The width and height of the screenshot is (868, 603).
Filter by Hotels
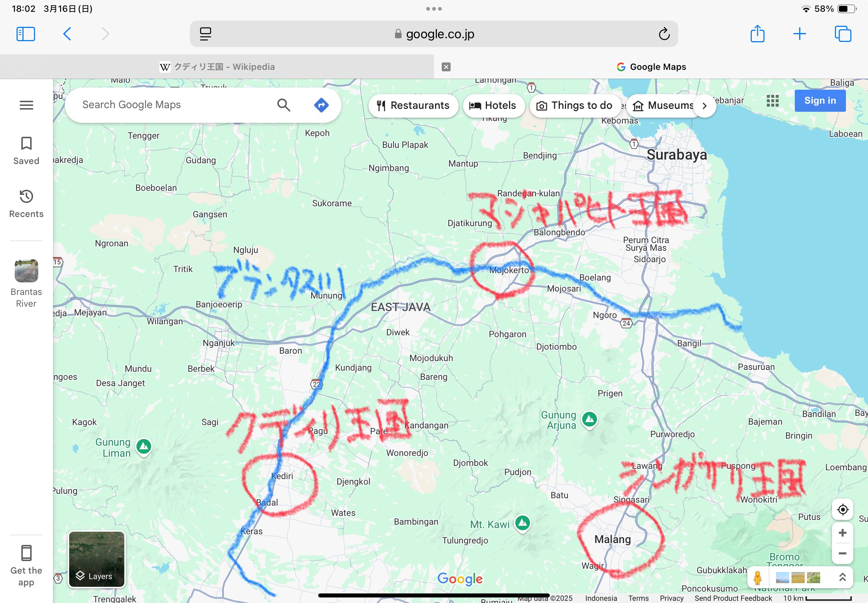click(x=494, y=106)
